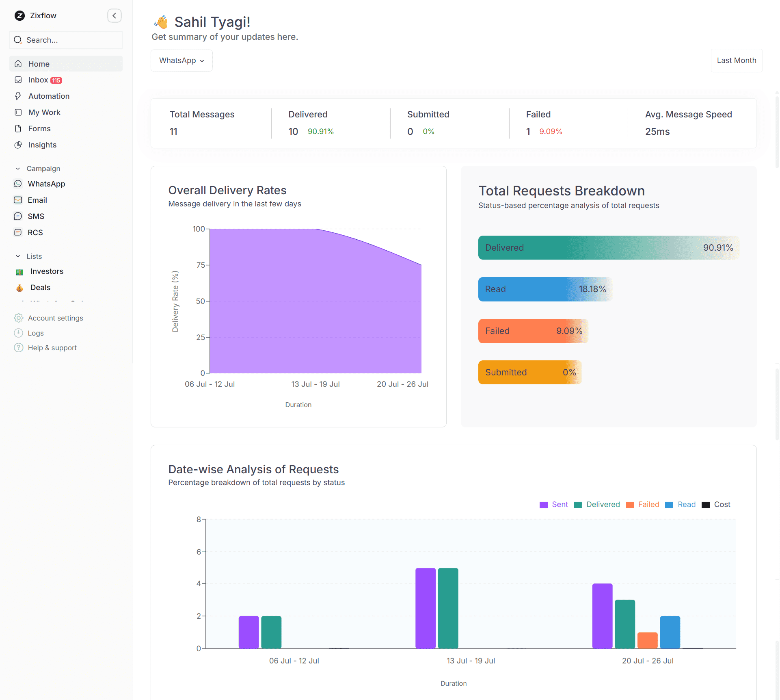Open the SMS campaign section
The image size is (780, 700).
[x=36, y=216]
